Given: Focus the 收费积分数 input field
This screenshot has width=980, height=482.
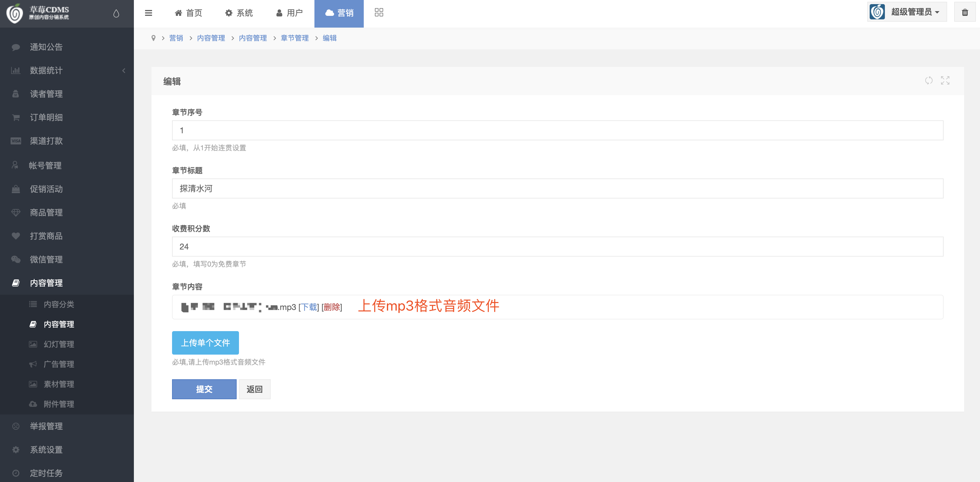Looking at the screenshot, I should tap(558, 247).
